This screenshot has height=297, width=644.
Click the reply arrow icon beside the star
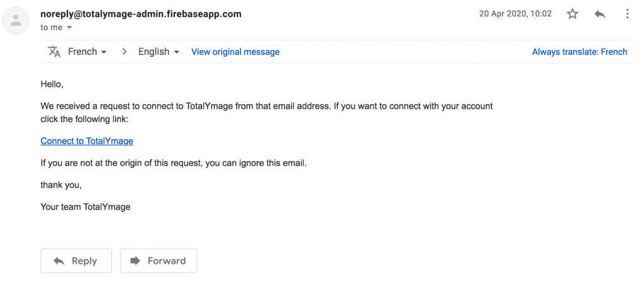599,14
